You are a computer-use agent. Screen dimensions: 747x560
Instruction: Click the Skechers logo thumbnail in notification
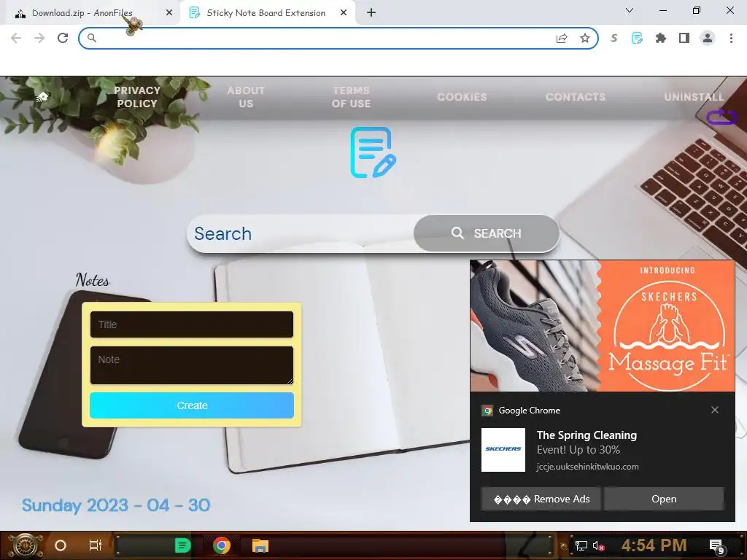point(503,449)
